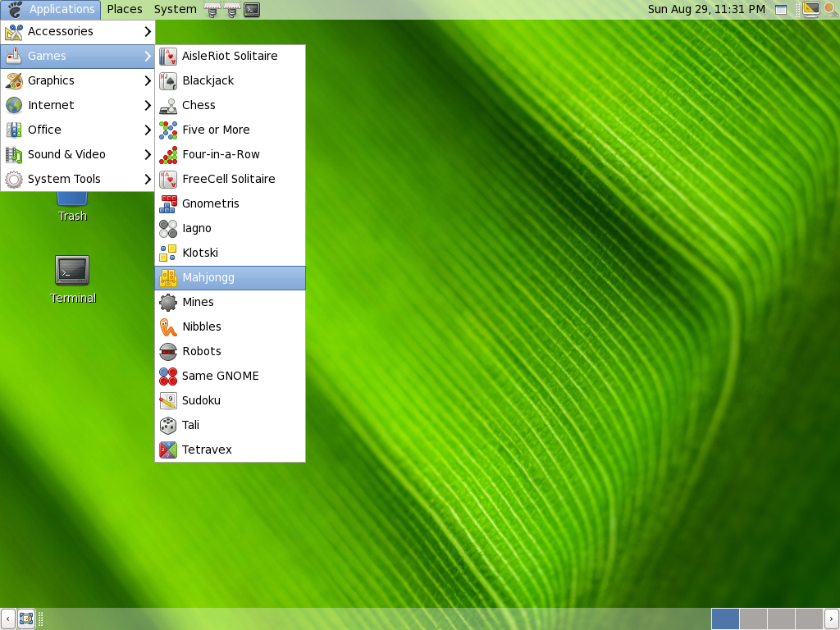
Task: Click the Klotski label text
Action: (200, 253)
